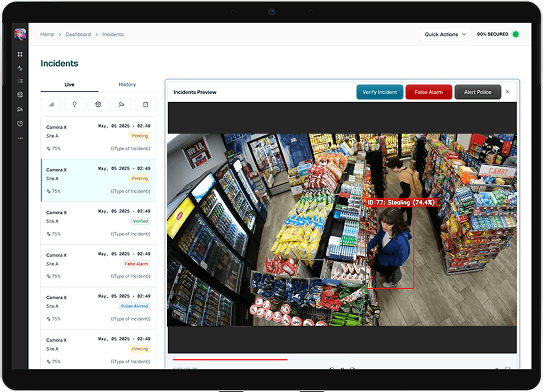
Task: Filter incidents by location pin icon
Action: 74,104
